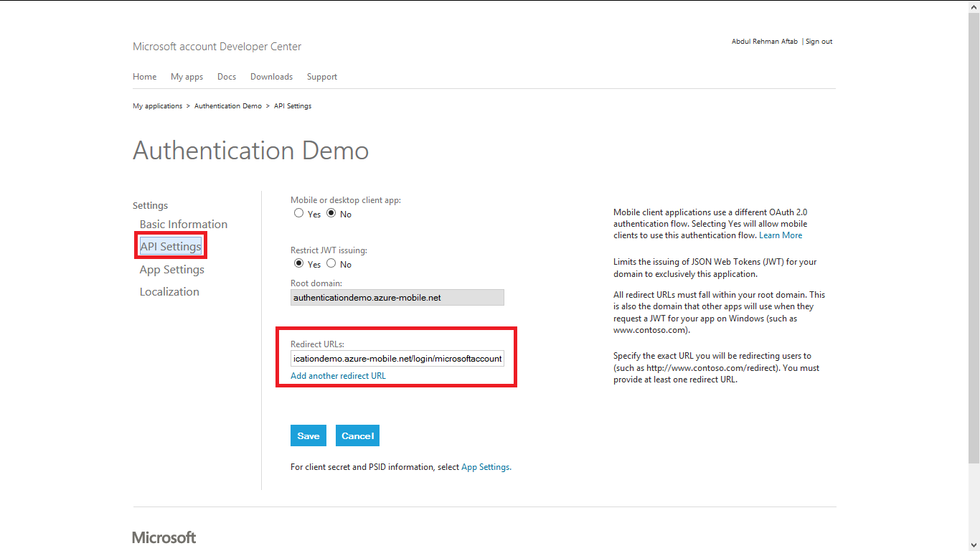This screenshot has width=980, height=551.
Task: Go to My apps in top navigation
Action: pyautogui.click(x=187, y=77)
